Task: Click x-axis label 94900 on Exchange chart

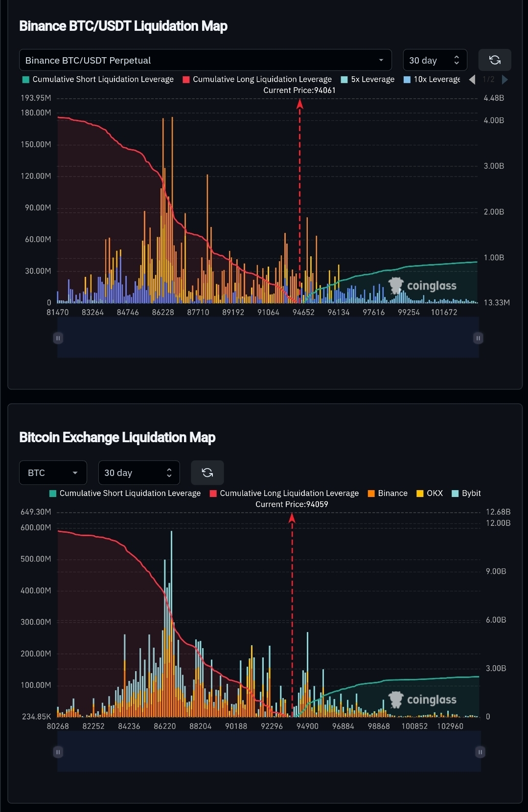Action: pos(307,726)
